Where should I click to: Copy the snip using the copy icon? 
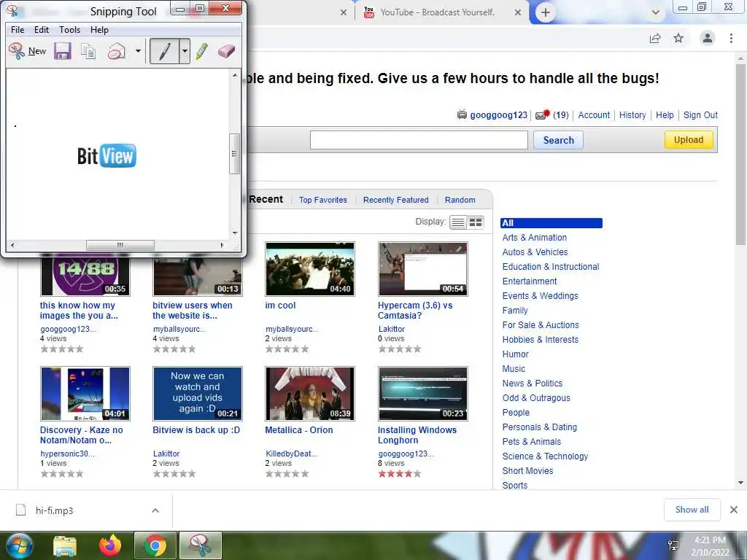pos(88,51)
